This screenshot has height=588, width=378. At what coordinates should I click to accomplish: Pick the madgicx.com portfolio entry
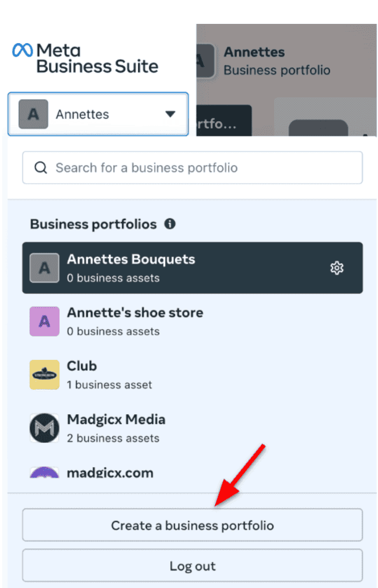(175, 473)
